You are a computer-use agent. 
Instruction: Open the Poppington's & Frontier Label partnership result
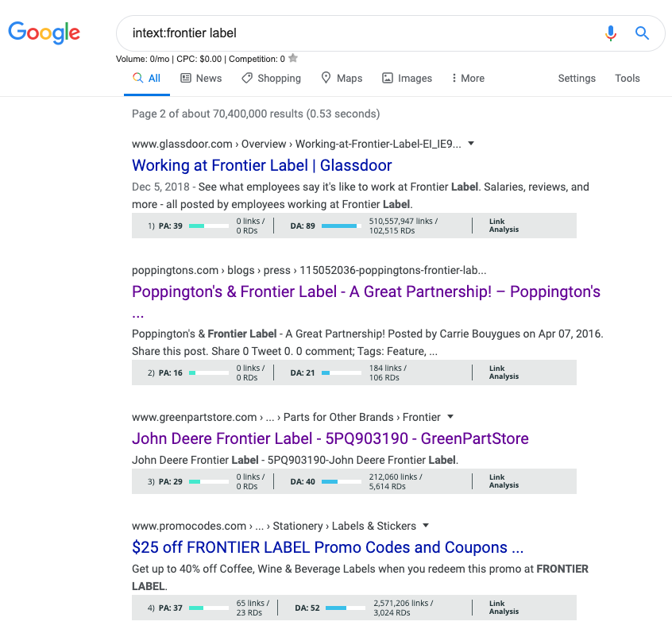pyautogui.click(x=365, y=293)
